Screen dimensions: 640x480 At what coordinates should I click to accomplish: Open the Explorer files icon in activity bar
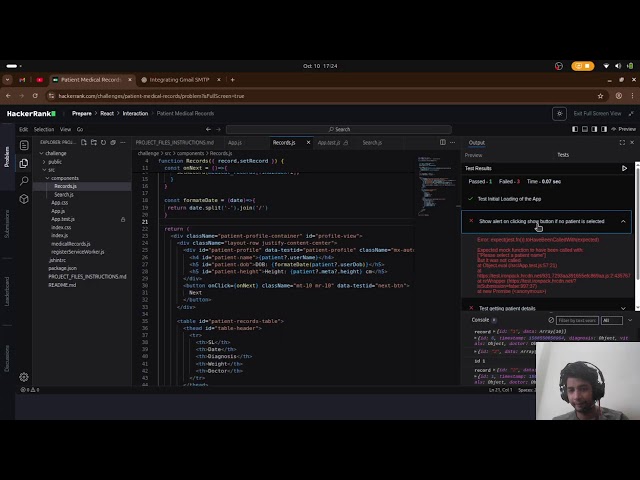tap(24, 163)
